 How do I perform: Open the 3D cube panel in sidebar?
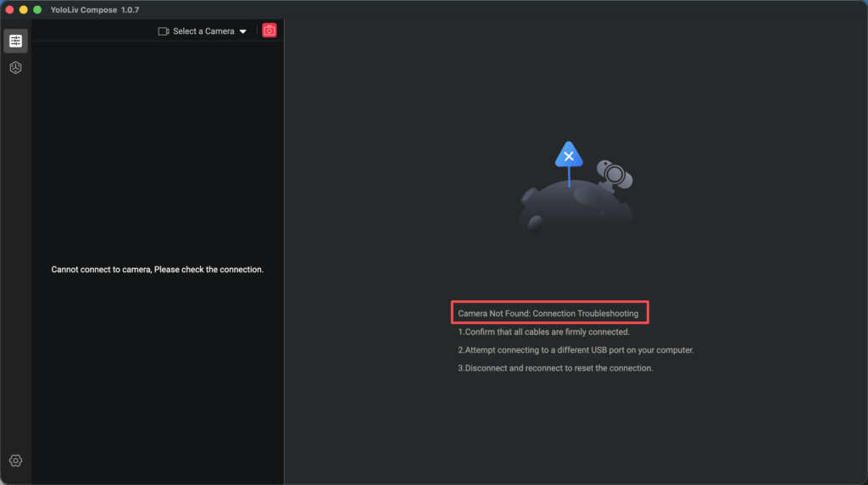click(x=15, y=68)
